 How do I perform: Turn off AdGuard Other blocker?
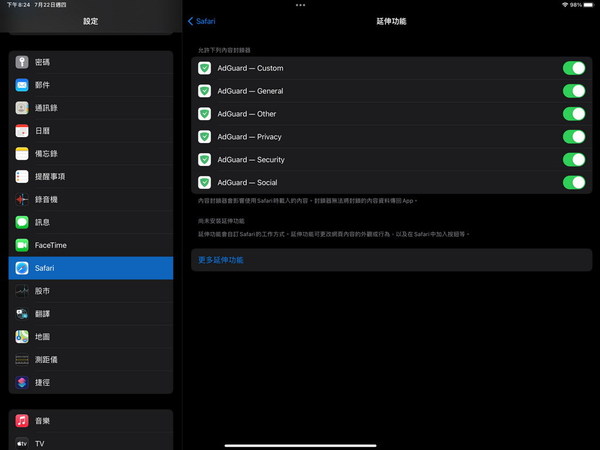click(x=574, y=114)
